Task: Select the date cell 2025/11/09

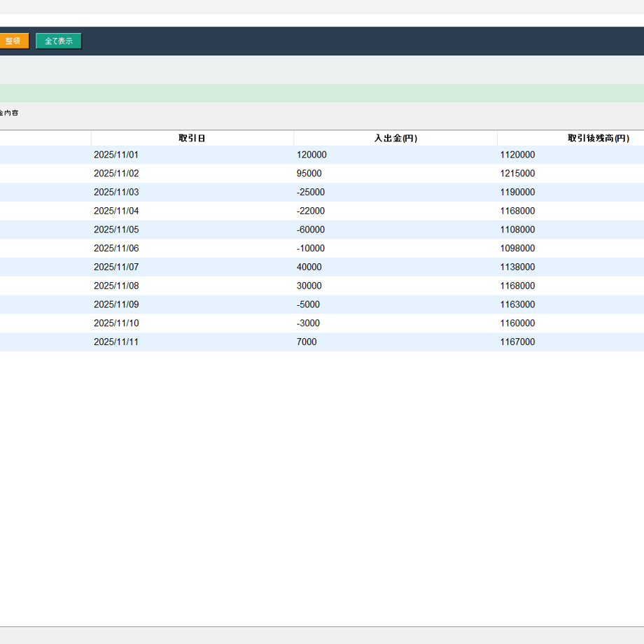Action: (116, 304)
